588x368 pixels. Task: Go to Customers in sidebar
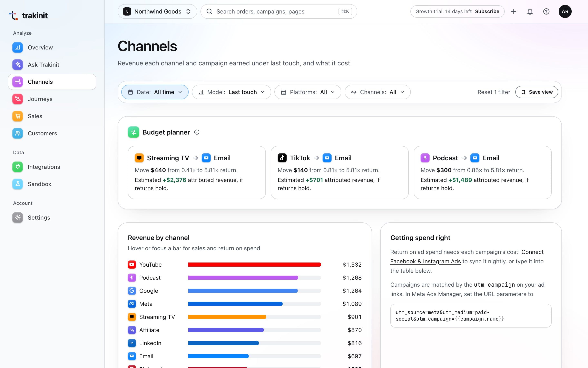tap(52, 133)
